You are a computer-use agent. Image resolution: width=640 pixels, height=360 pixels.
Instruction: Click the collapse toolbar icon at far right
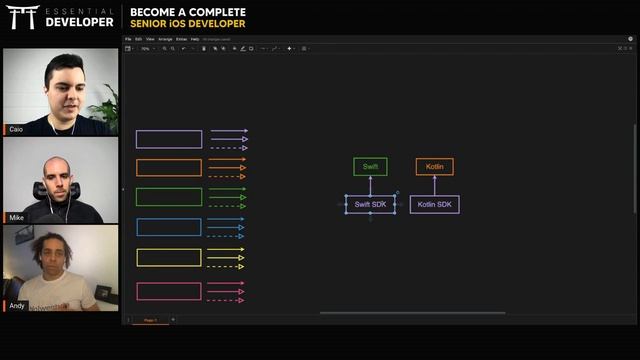(x=631, y=49)
